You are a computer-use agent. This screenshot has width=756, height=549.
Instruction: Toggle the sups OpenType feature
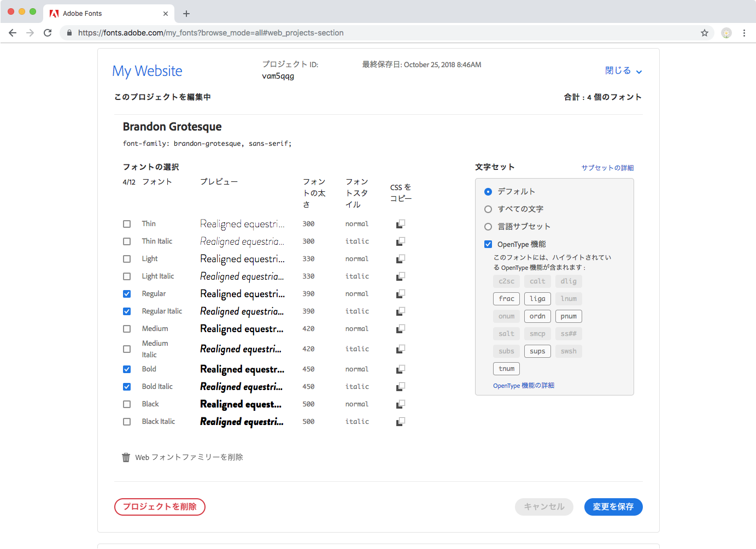pyautogui.click(x=537, y=351)
